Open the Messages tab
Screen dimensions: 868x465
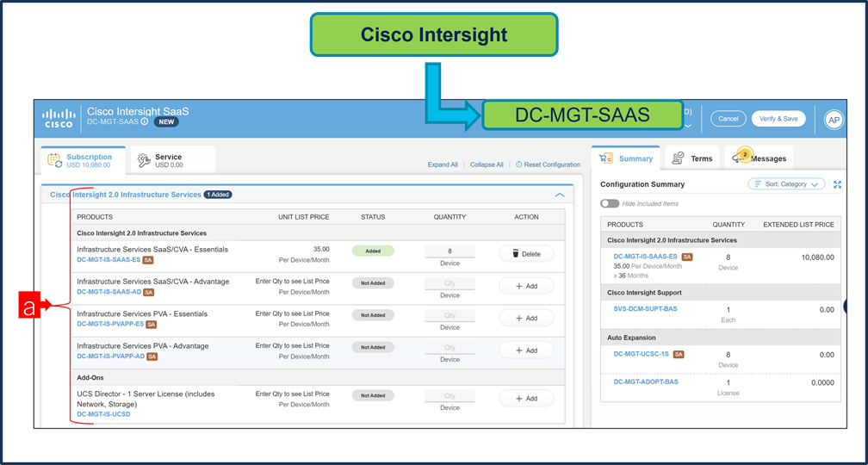click(x=759, y=158)
